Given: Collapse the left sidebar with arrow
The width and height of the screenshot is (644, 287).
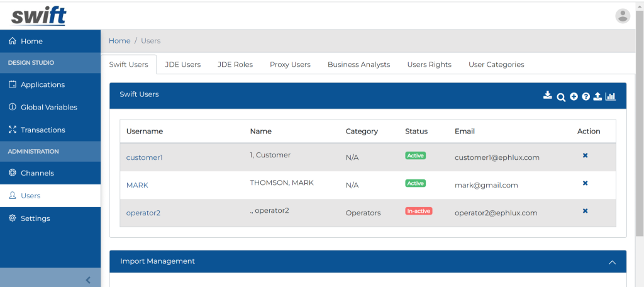Looking at the screenshot, I should (88, 279).
